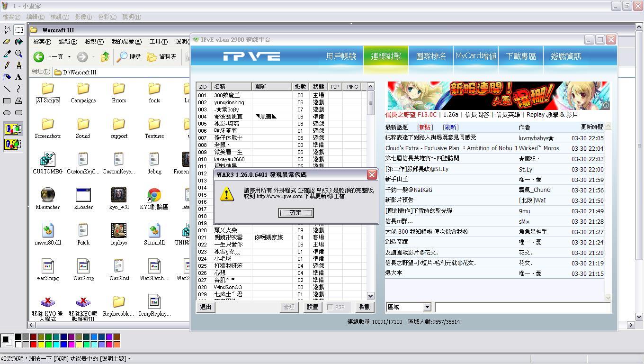Select the AI Scripts folder
644x364 pixels.
point(48,89)
